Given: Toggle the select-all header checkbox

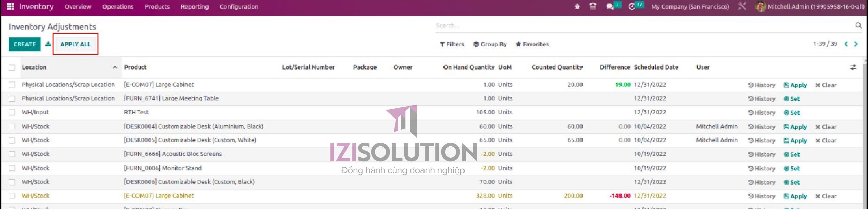Looking at the screenshot, I should tap(12, 67).
